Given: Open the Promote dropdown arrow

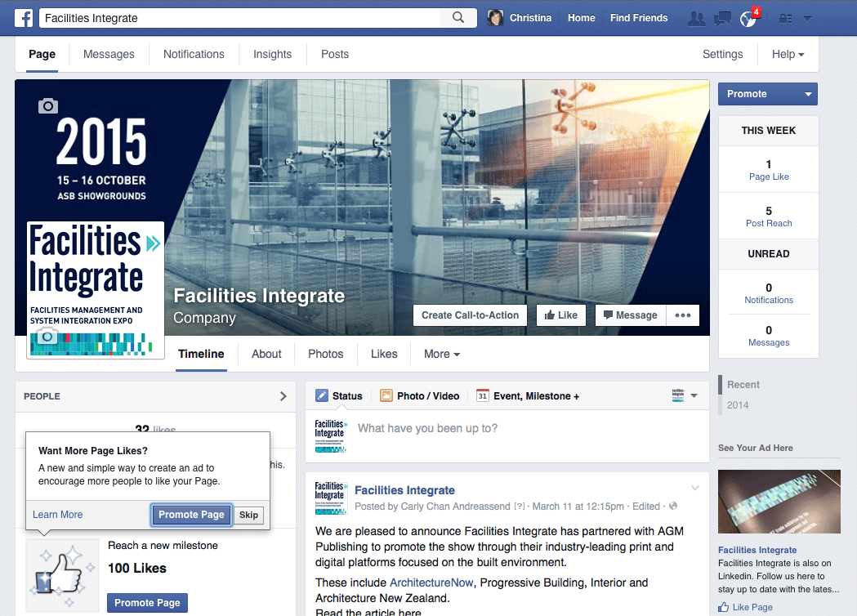Looking at the screenshot, I should pos(808,94).
